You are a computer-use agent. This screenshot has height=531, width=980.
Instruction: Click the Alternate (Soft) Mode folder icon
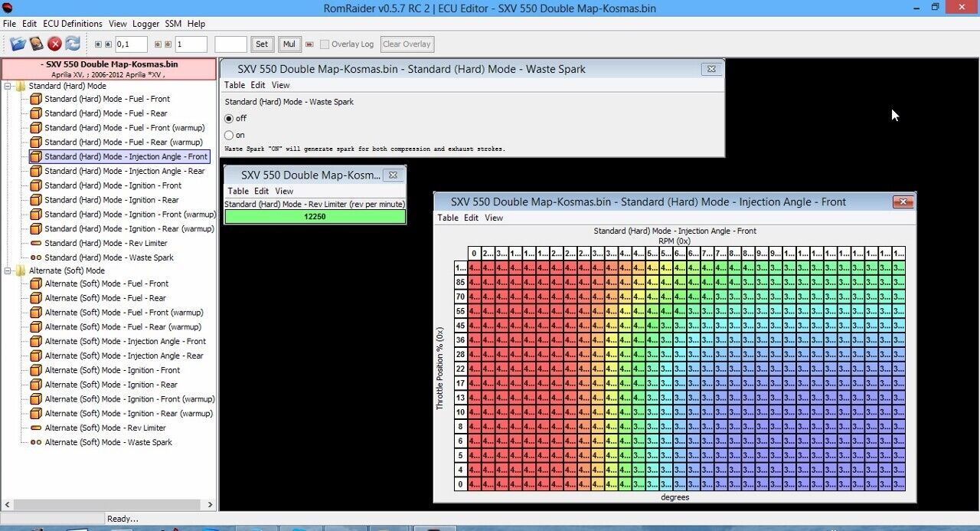point(20,270)
